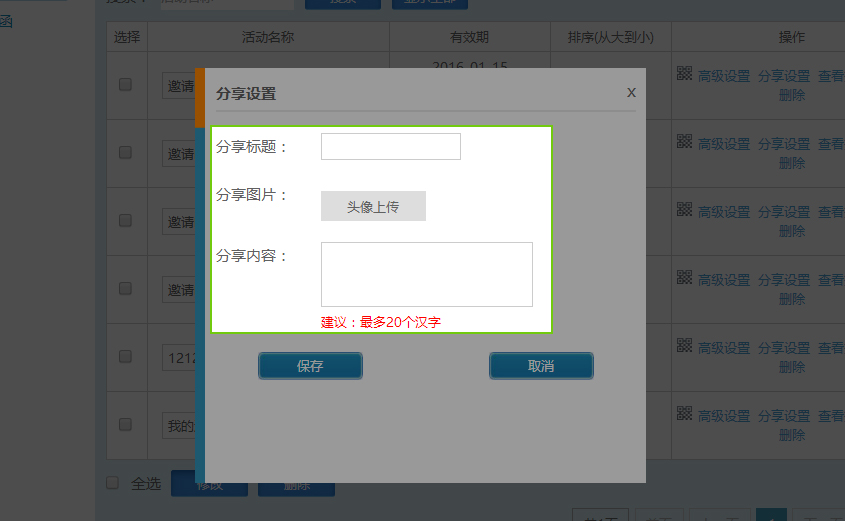Tick checkbox of the 我的 row
Image resolution: width=845 pixels, height=521 pixels.
click(125, 424)
